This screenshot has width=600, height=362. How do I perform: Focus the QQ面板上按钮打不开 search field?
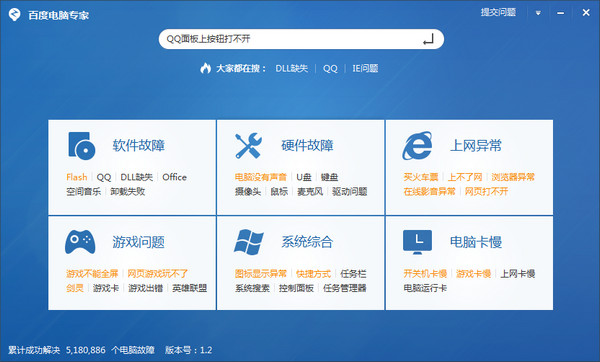[x=301, y=39]
